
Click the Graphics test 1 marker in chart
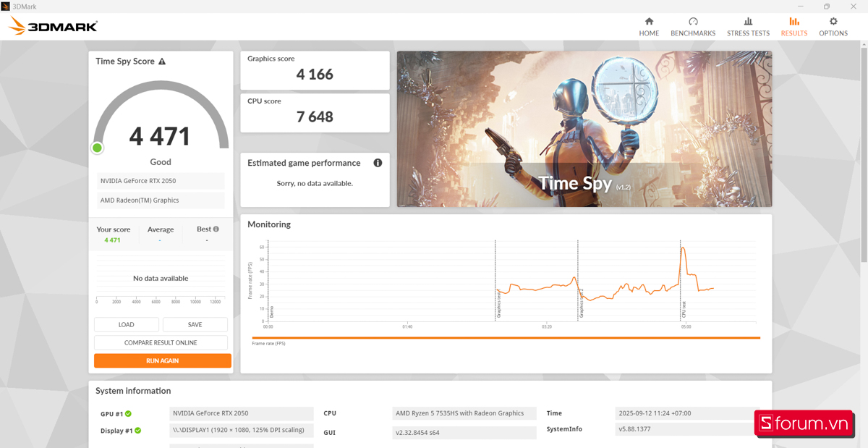pos(498,304)
